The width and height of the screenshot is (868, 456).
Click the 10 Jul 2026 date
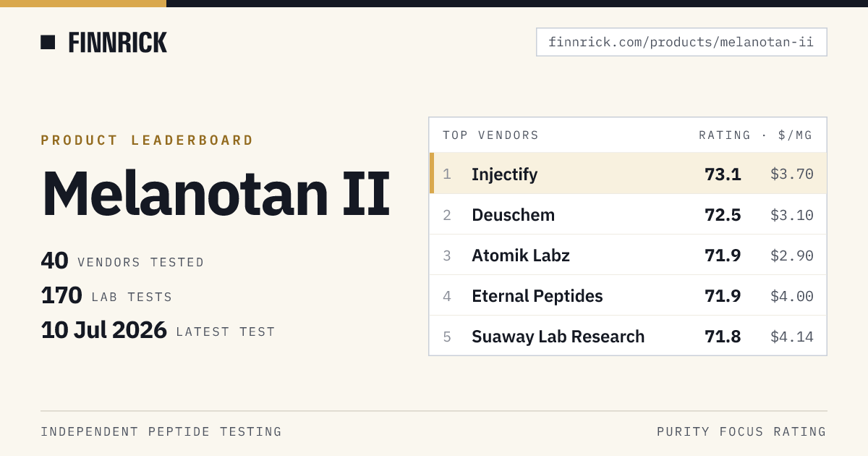click(x=104, y=330)
